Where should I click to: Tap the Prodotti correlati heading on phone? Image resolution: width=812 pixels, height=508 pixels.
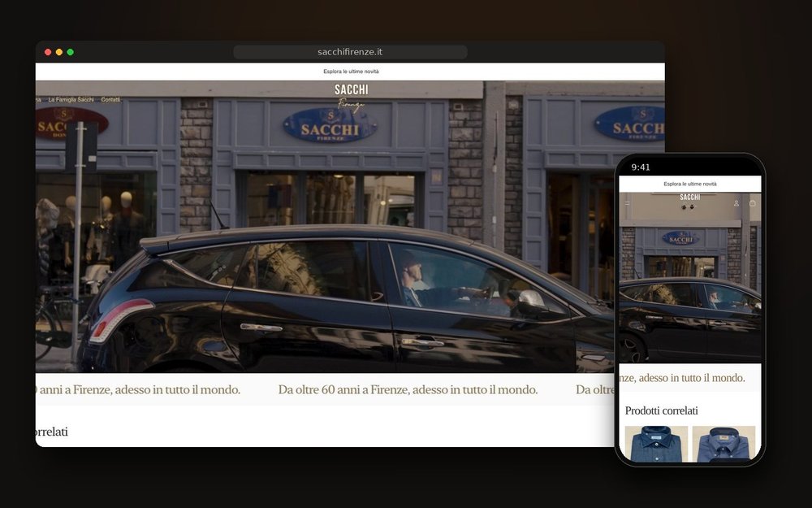[661, 410]
